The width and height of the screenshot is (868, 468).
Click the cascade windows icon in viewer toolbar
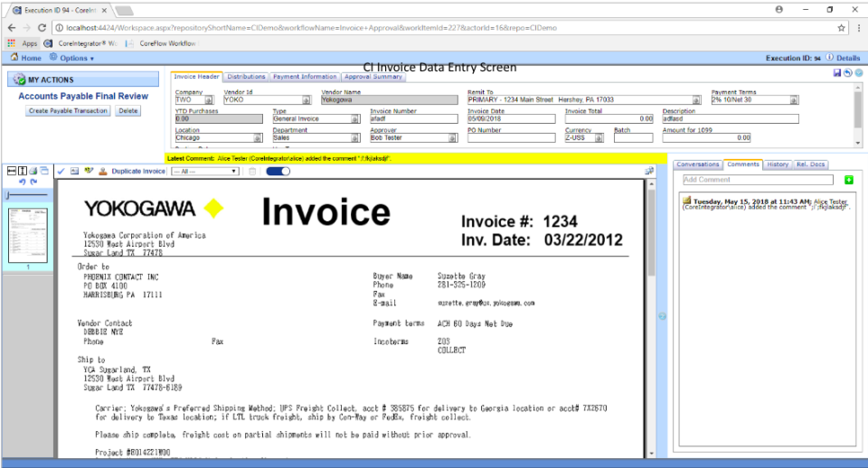click(x=44, y=171)
